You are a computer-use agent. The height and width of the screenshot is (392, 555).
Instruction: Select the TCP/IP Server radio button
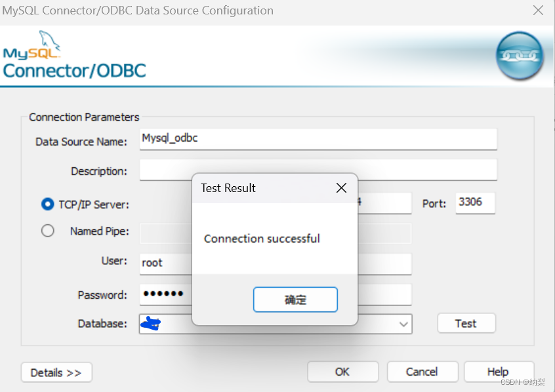[47, 204]
